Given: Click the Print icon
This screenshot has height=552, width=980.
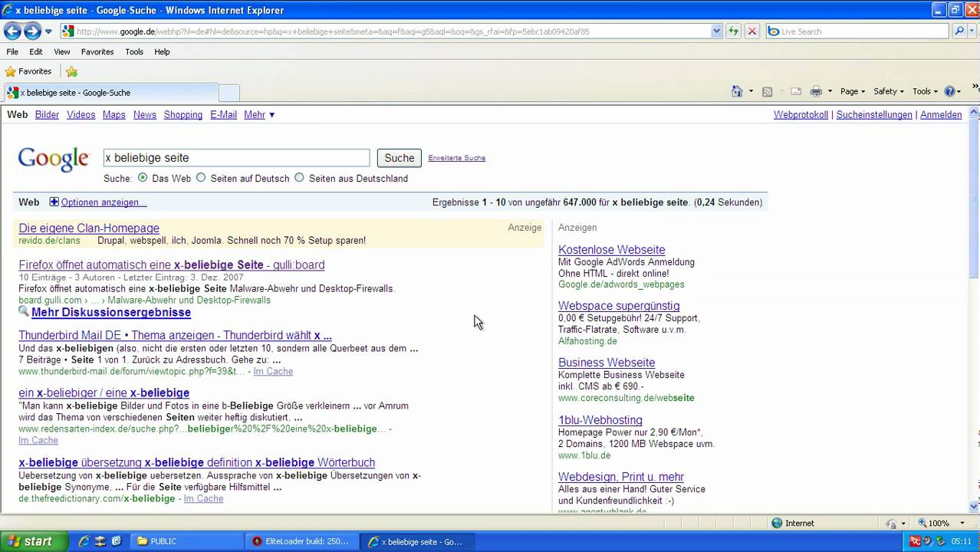Looking at the screenshot, I should [x=816, y=91].
